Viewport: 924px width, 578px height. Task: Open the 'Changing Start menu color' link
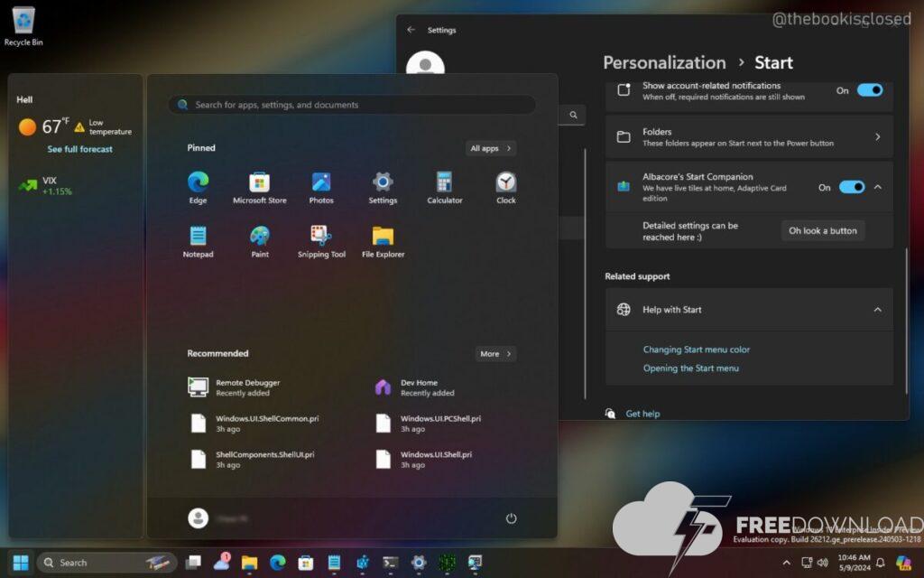tap(696, 350)
